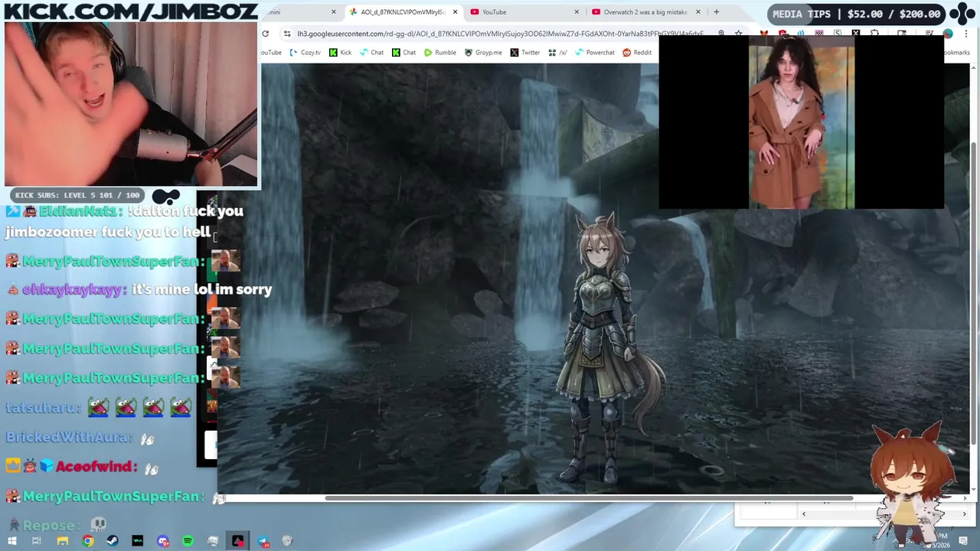
Task: Close the active AOI_d_87fKNLCVIP tab
Action: point(455,12)
